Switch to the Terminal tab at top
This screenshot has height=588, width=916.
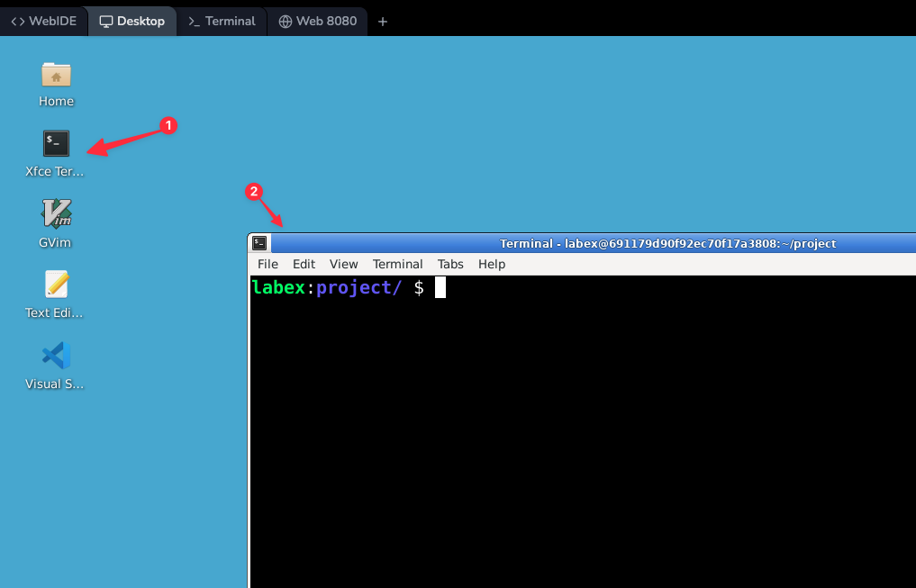pos(221,20)
